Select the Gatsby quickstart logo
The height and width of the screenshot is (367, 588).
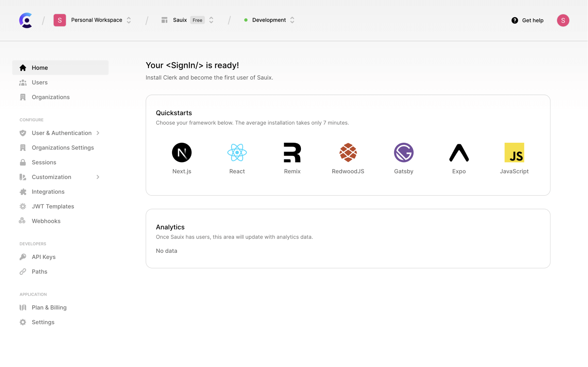coord(404,153)
